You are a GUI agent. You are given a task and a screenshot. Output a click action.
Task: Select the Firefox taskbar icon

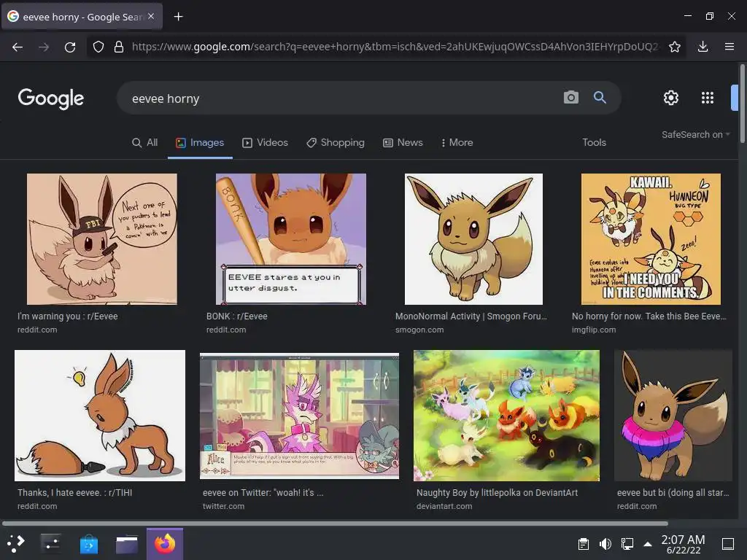pos(165,543)
